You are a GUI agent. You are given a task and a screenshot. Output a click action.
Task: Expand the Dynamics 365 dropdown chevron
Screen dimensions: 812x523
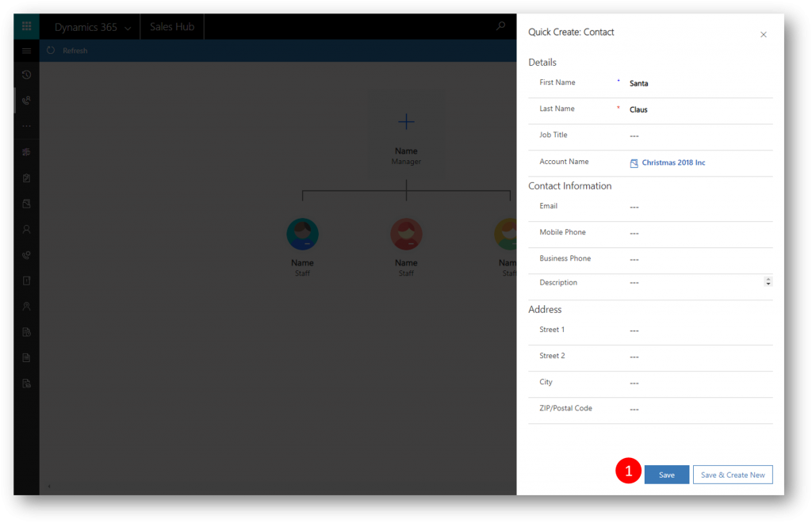128,28
